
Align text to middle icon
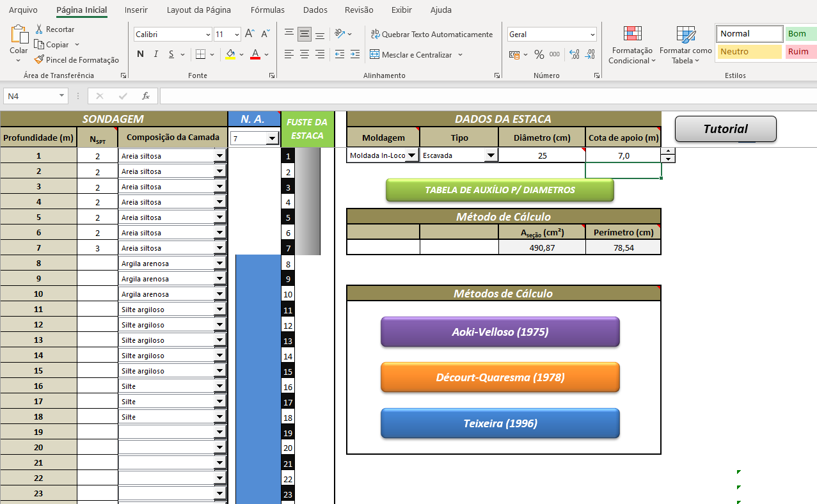tap(305, 34)
